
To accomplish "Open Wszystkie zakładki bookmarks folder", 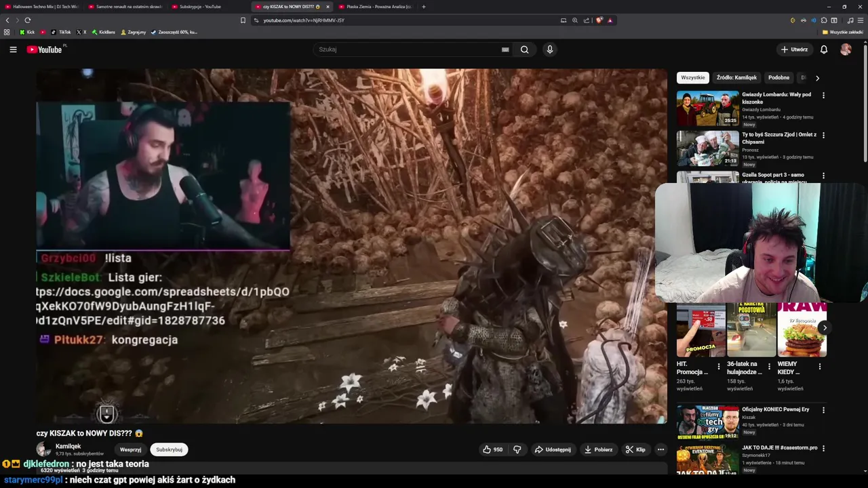I will tap(843, 32).
